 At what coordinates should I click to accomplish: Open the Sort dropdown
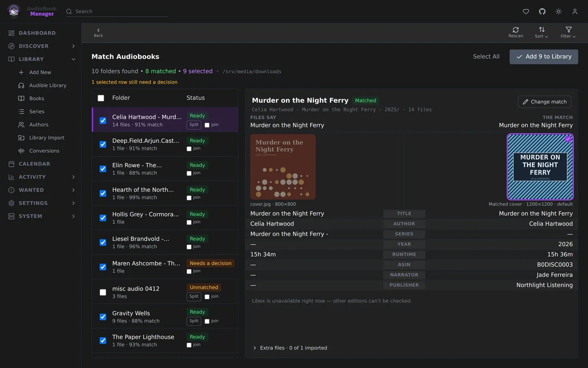tap(541, 32)
